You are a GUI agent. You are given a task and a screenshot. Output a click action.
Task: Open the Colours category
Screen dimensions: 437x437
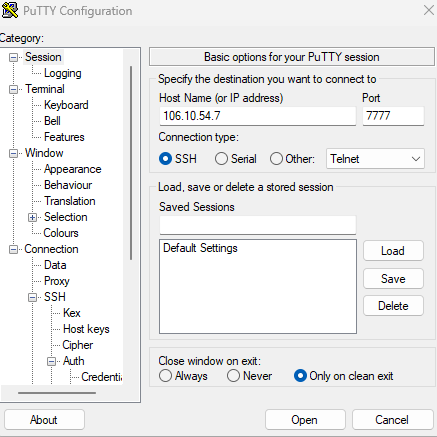pos(61,233)
